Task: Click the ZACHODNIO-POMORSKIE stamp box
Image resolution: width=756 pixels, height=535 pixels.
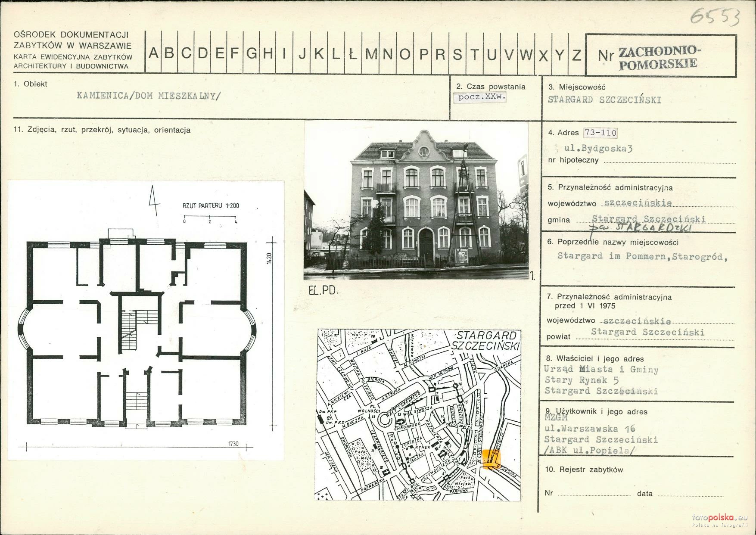Action: point(661,56)
